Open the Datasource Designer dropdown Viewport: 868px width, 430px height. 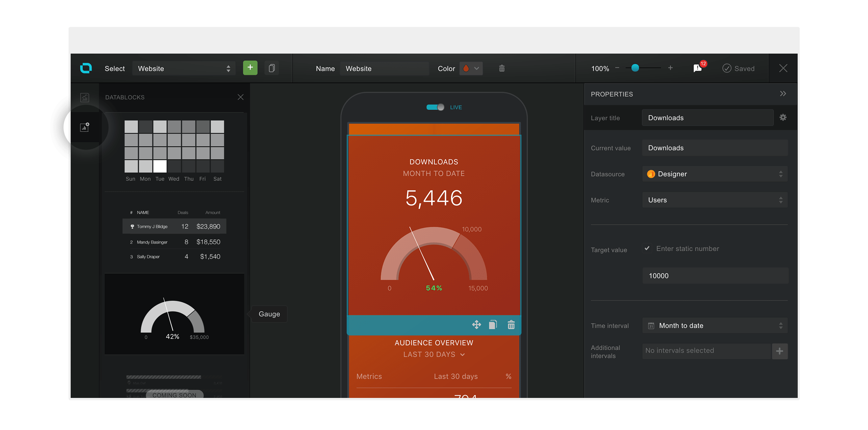715,174
